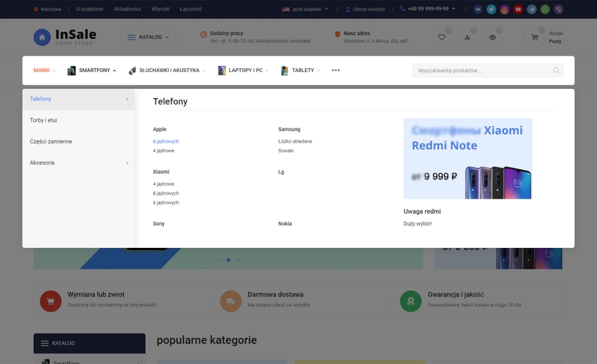Expand the Akcesoria submenu

click(x=78, y=163)
